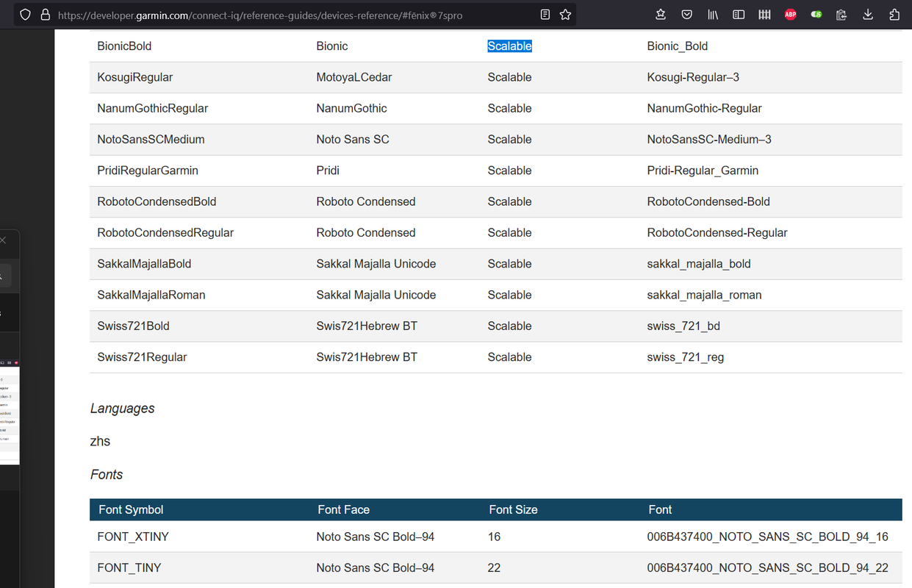Click 006B437400_NOTO_SANS_SC_BOLD_94_16 font name
Viewport: 912px width, 588px height.
click(x=768, y=537)
